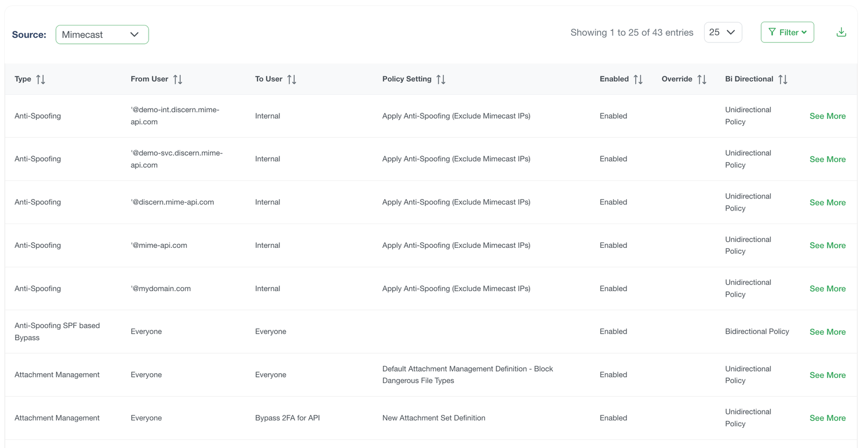Click the '@demo-int.discern.mime-api.com cell

point(175,116)
